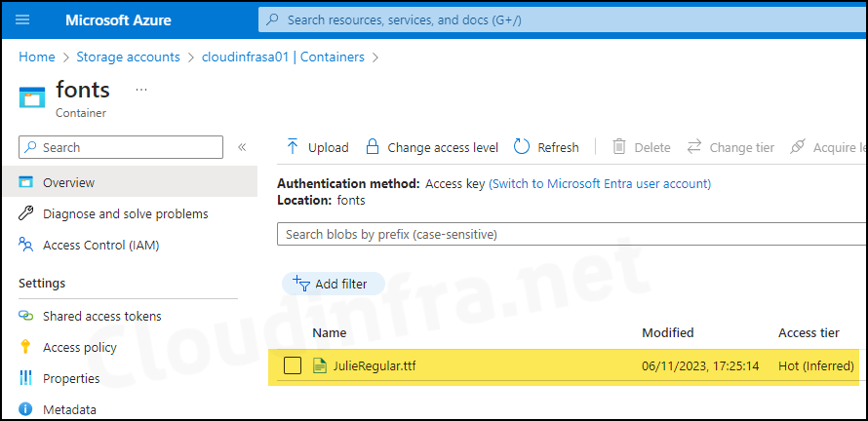
Task: Click the Delete toolbar button
Action: tap(642, 147)
